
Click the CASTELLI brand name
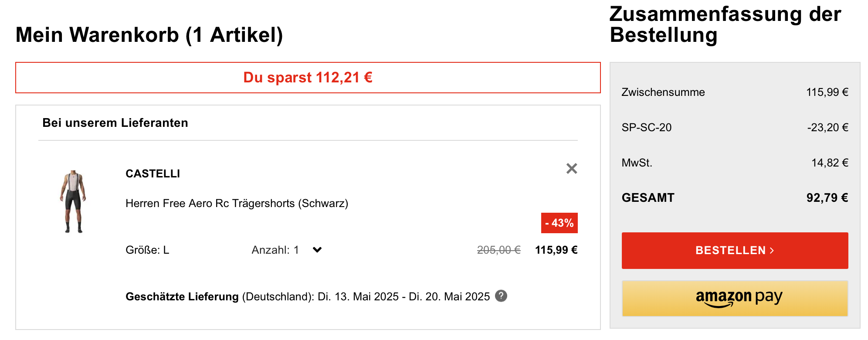[153, 174]
